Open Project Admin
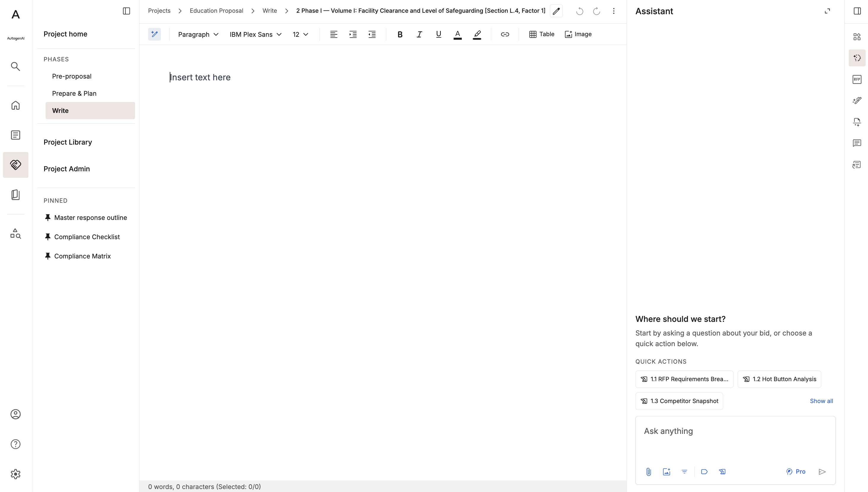 67,169
